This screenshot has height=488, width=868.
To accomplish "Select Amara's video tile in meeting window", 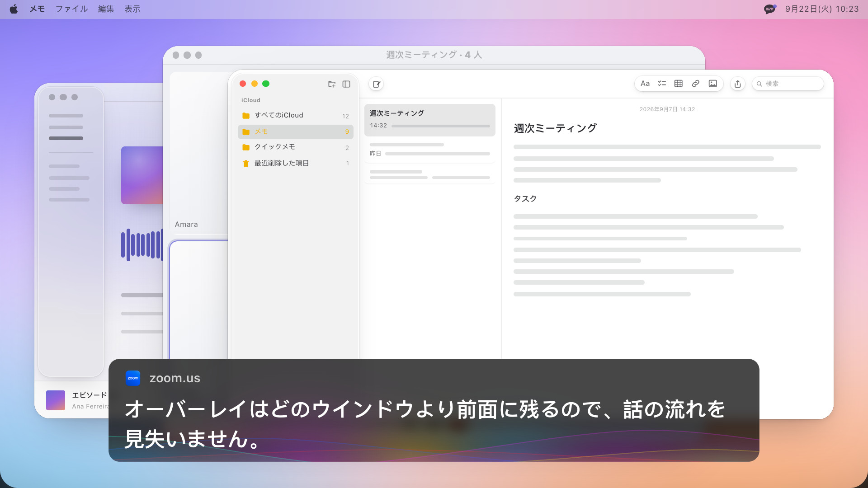I will (199, 154).
